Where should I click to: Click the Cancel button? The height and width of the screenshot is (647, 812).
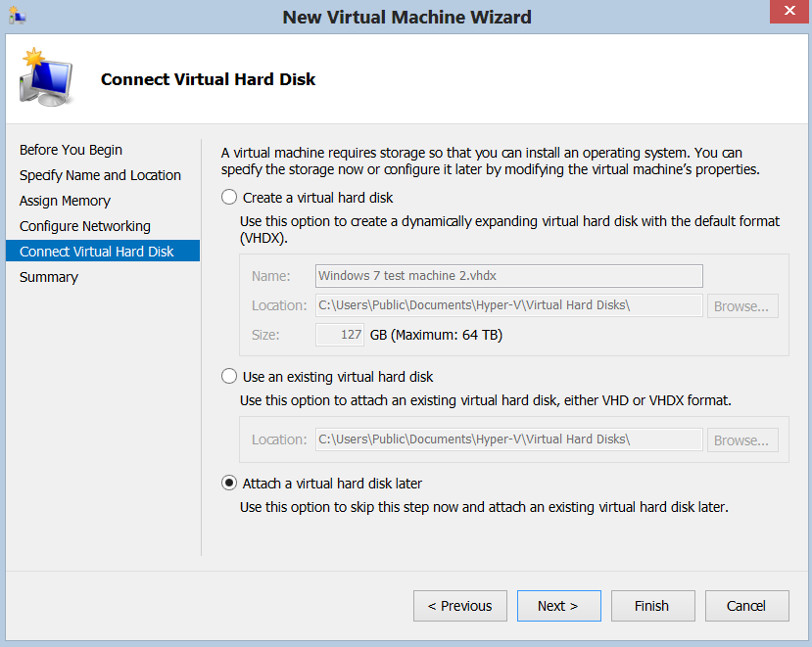point(746,605)
